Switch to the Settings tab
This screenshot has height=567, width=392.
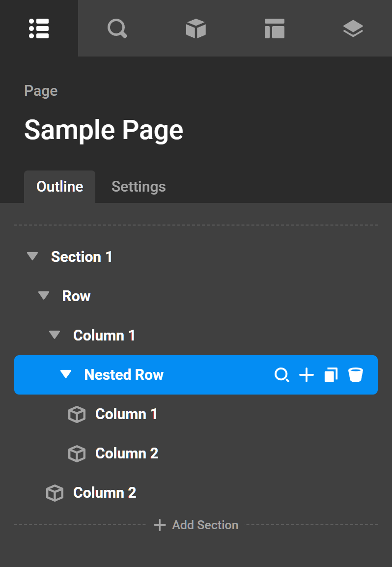coord(139,187)
